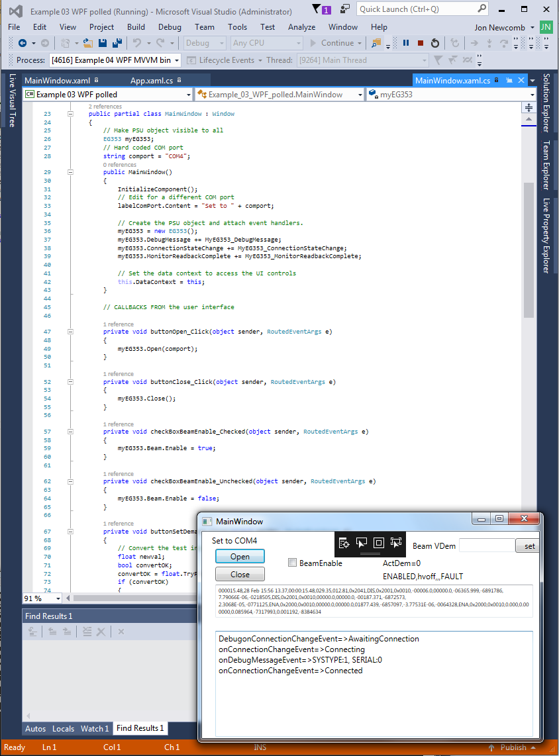Open the Debug menu

point(170,27)
